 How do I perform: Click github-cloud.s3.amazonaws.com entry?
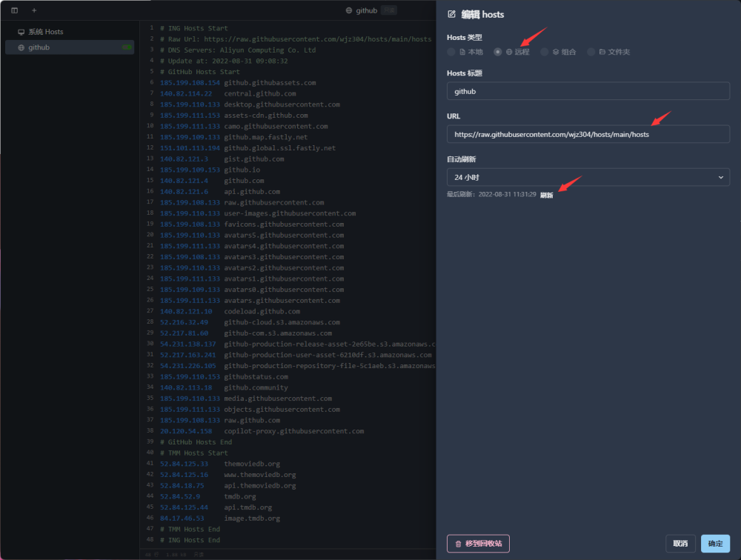[x=282, y=321]
